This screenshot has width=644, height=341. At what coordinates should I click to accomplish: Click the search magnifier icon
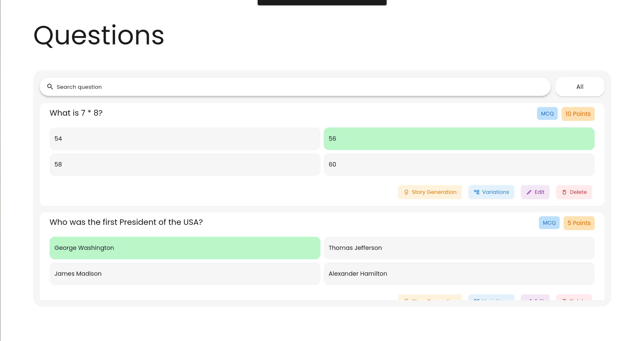tap(50, 87)
